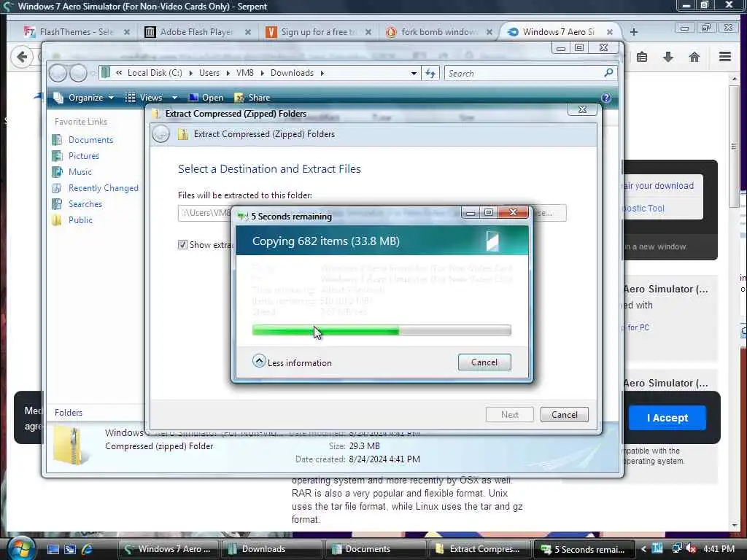
Task: Click the Explorer Back navigation button
Action: tap(58, 74)
